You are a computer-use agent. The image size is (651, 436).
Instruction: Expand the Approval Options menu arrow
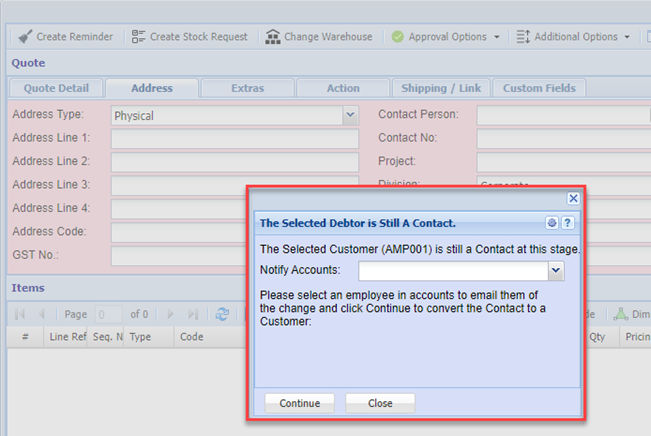click(497, 37)
